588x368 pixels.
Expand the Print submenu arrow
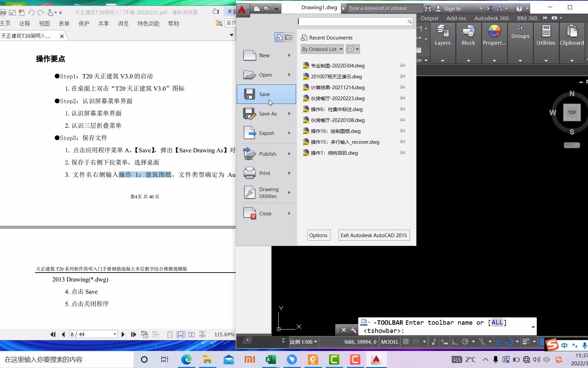click(x=290, y=173)
